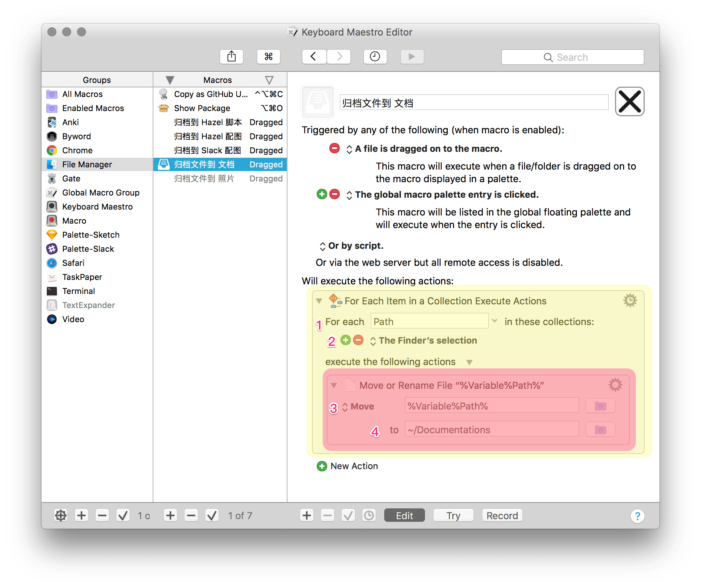Toggle the enable checkmark for macros list
This screenshot has height=588, width=701.
coord(212,515)
